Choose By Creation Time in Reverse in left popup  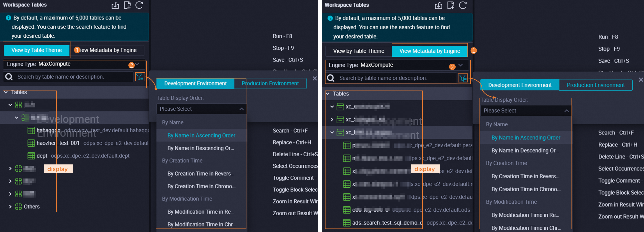coord(201,173)
